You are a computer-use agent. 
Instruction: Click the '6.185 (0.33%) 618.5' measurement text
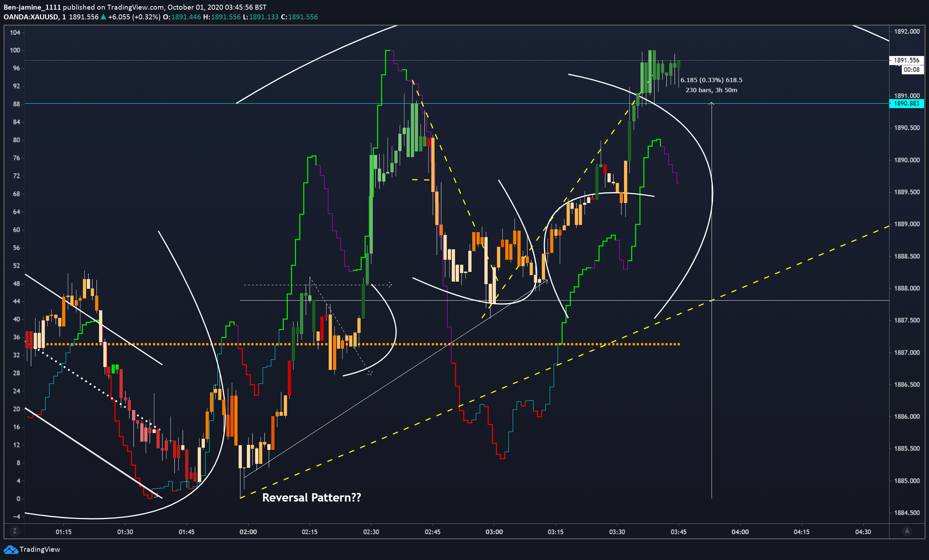(711, 80)
